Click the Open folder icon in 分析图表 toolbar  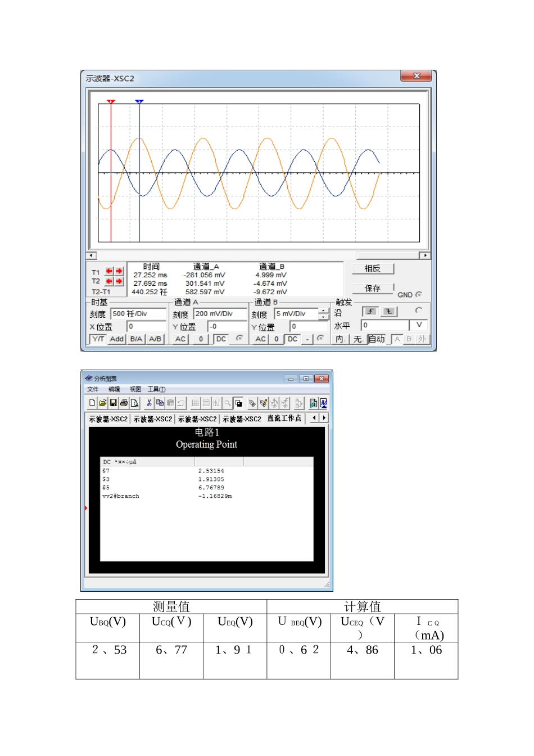coord(103,403)
